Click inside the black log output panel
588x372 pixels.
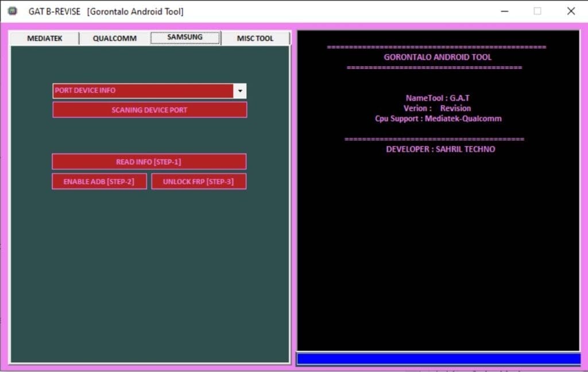point(438,247)
